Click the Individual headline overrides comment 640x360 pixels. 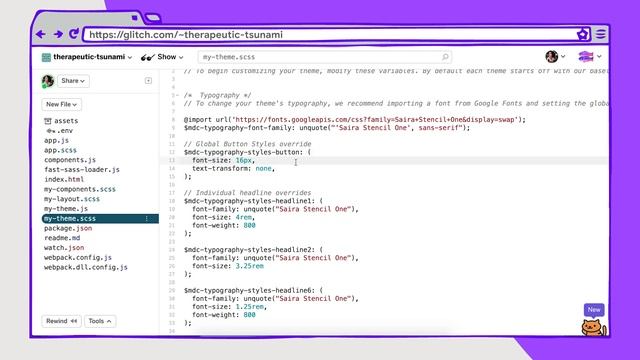click(247, 193)
